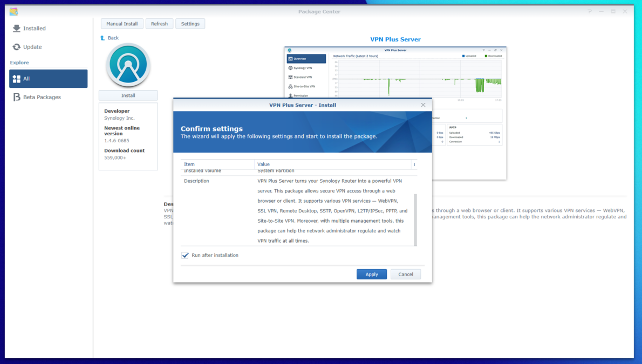Click the Package Center app icon in title bar
This screenshot has height=364, width=642.
(x=13, y=11)
